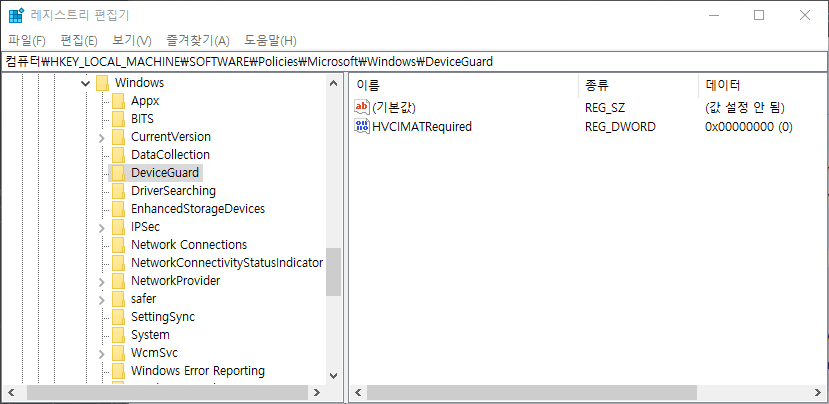
Task: Click values pane horizontal scroll right arrow
Action: (818, 392)
